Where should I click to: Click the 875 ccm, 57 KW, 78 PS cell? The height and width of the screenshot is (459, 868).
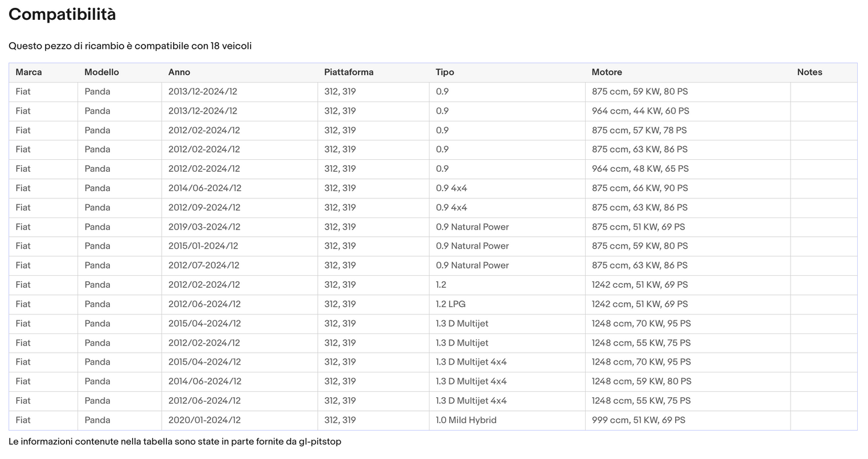(639, 130)
